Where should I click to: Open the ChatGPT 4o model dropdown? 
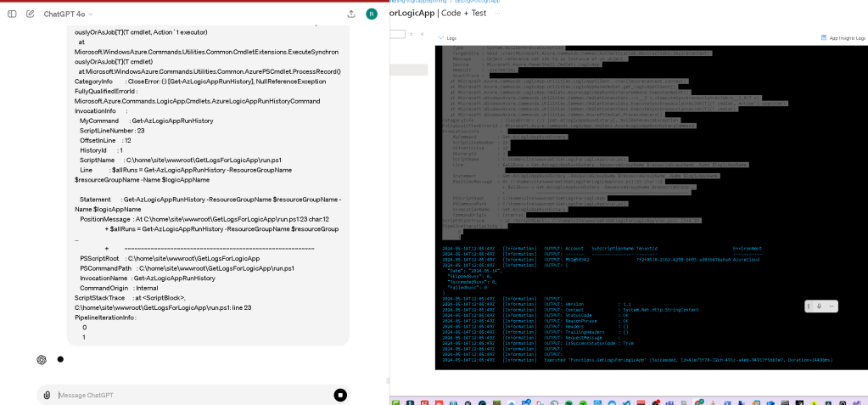69,14
